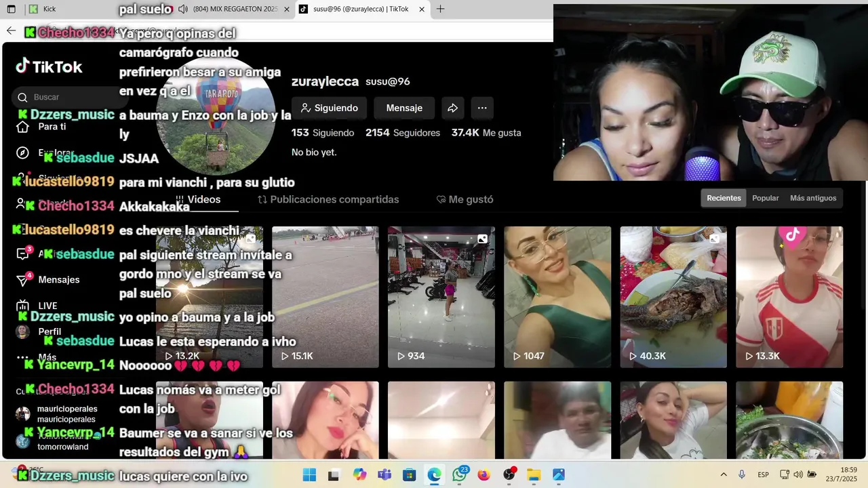Click the Explorar compass icon

[22, 152]
